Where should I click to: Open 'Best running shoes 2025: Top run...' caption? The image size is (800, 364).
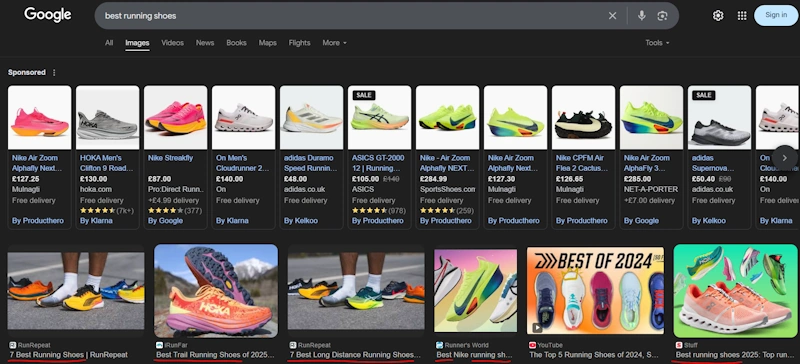coord(735,354)
